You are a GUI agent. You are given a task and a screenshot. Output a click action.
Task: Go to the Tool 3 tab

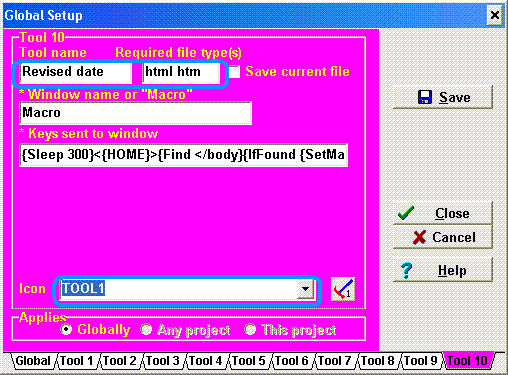tap(163, 361)
